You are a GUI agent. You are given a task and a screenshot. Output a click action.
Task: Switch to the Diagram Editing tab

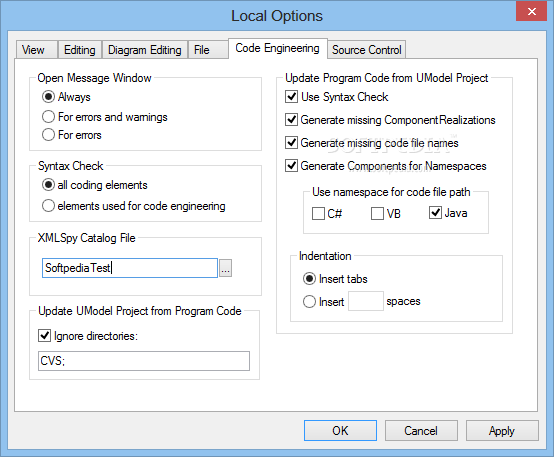click(x=145, y=50)
